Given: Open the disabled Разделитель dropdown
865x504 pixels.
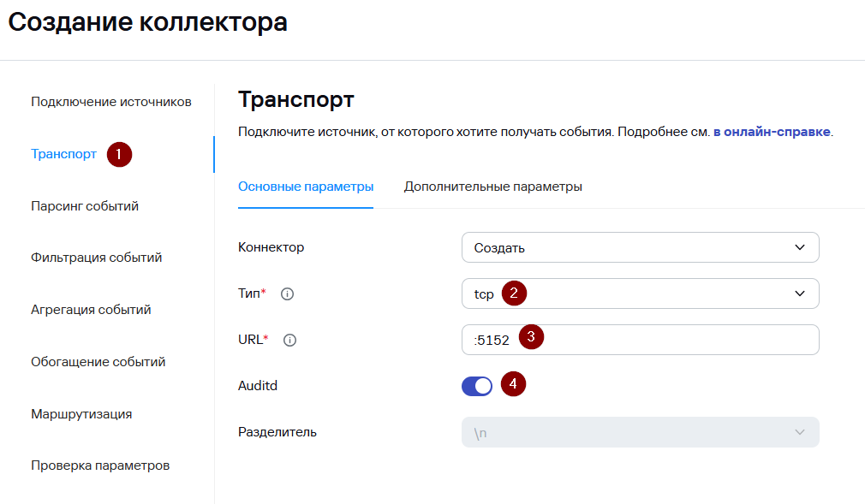Looking at the screenshot, I should tap(640, 432).
